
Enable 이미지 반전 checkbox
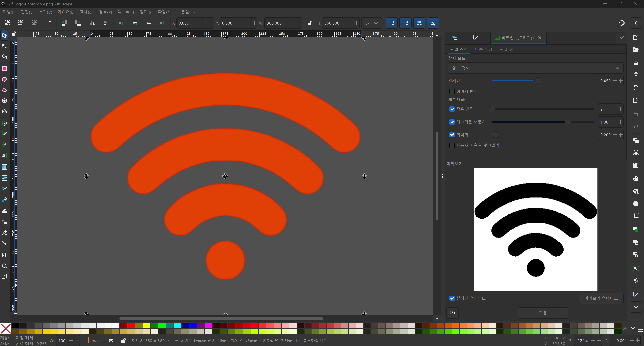pos(452,91)
